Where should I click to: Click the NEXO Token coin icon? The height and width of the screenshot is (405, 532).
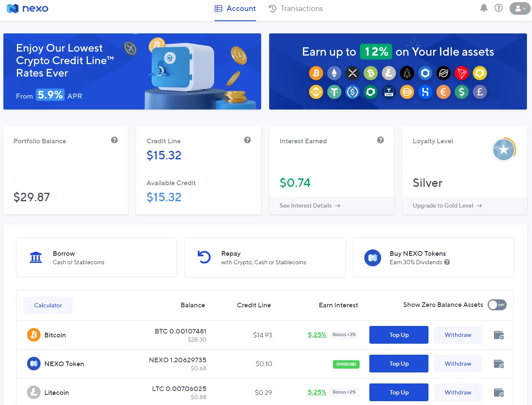34,364
